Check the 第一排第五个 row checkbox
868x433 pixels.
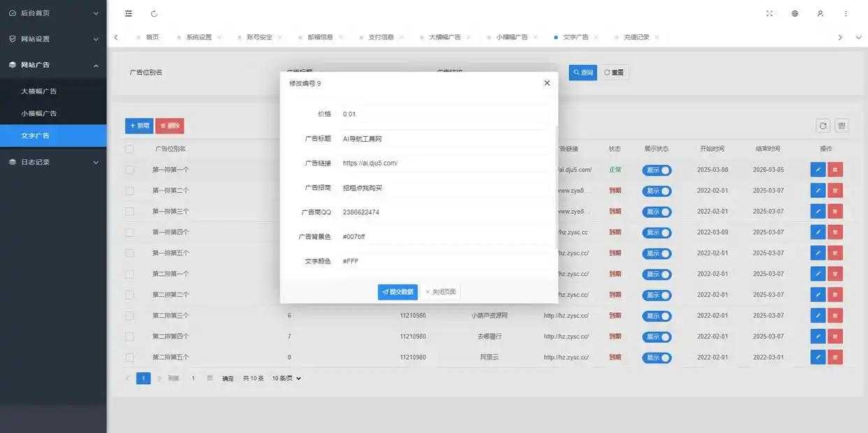click(x=129, y=253)
